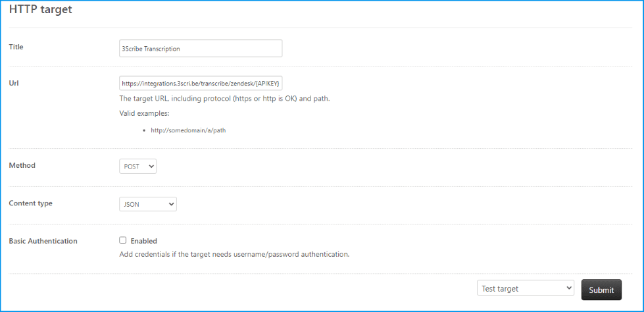Click the 'Valid examples:' text

pos(144,113)
